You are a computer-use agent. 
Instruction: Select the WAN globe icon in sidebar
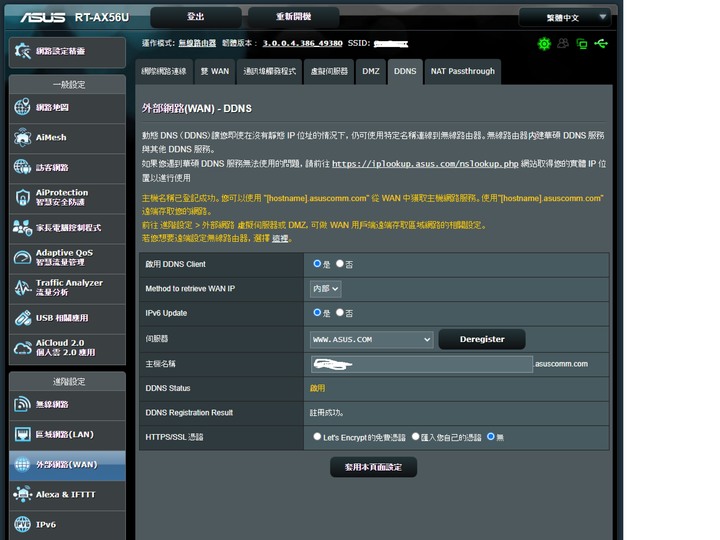(x=22, y=464)
